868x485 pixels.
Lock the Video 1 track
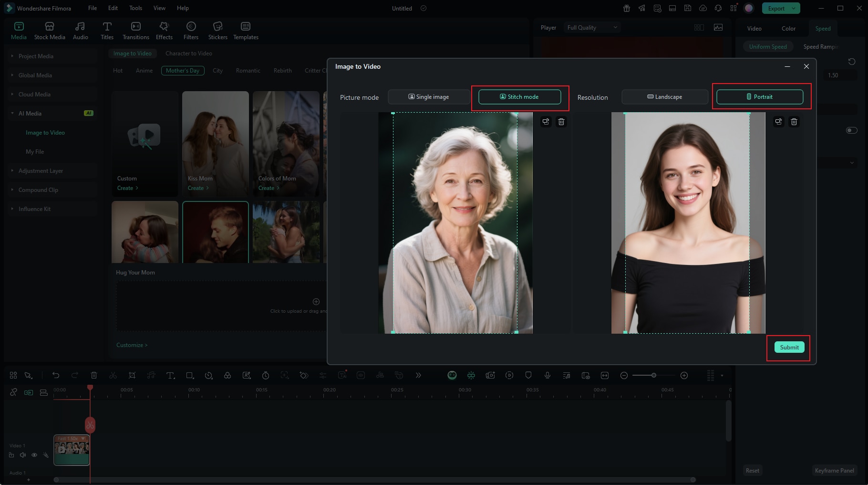point(11,455)
